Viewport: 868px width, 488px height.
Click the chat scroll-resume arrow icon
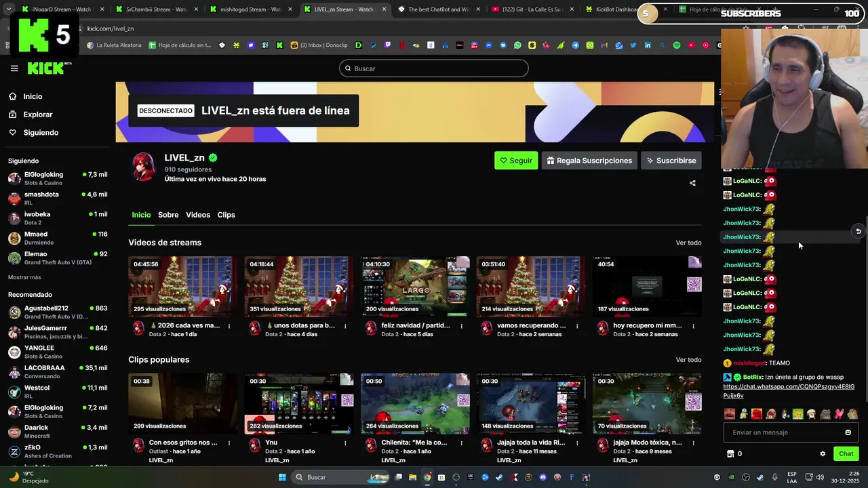(x=858, y=232)
